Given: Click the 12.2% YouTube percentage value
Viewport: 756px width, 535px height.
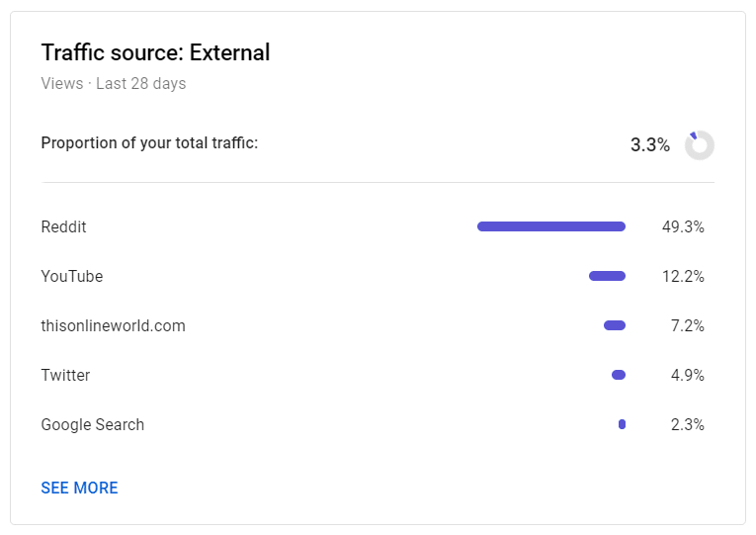Looking at the screenshot, I should point(683,276).
